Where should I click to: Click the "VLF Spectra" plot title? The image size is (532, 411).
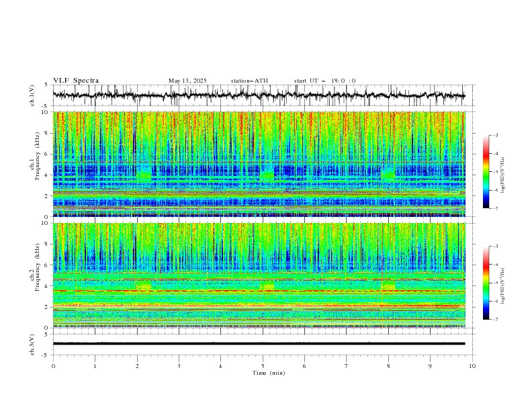[x=76, y=81]
